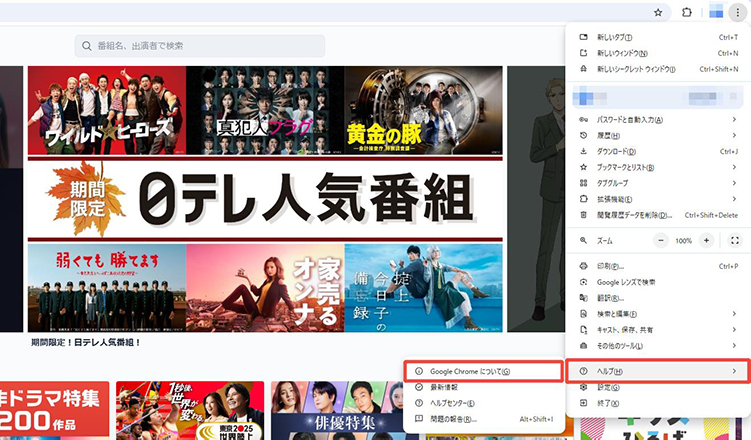Viewport: 751px width, 440px height.
Task: Click the new tab icon in menu
Action: coord(583,37)
